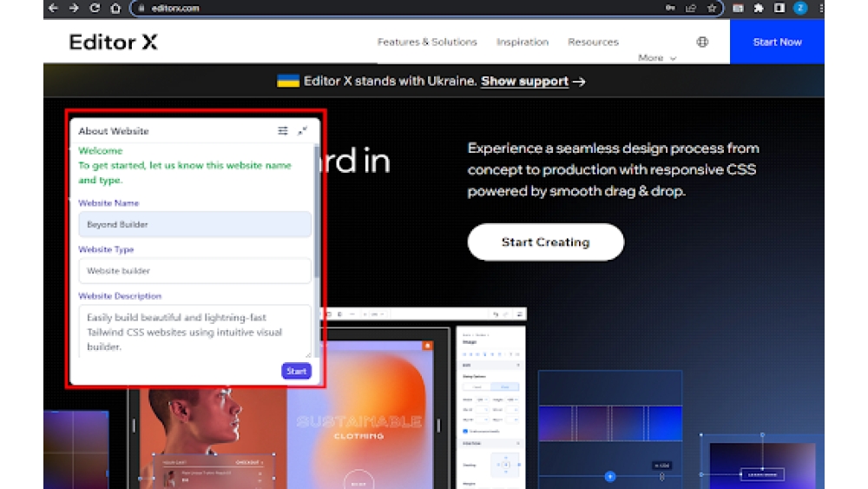The width and height of the screenshot is (868, 489).
Task: Click the Welcome heading text
Action: pyautogui.click(x=100, y=150)
